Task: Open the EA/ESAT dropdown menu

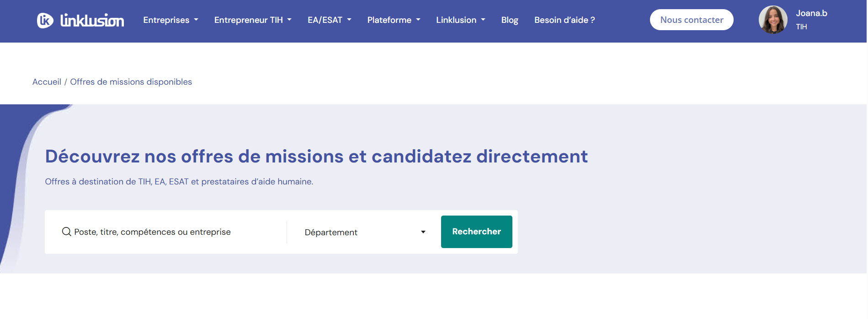Action: (x=330, y=20)
